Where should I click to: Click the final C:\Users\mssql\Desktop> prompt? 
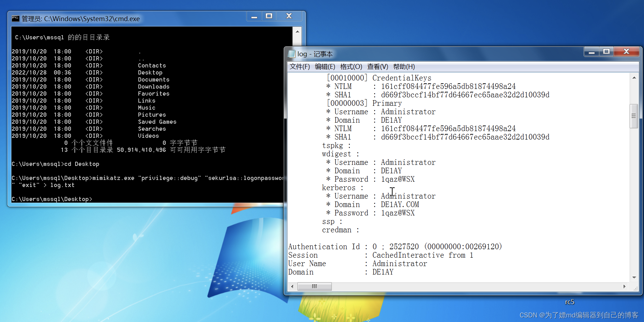(x=52, y=199)
